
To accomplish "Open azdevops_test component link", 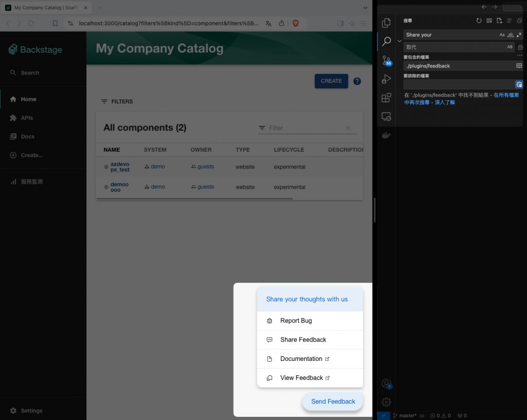I will click(x=120, y=167).
